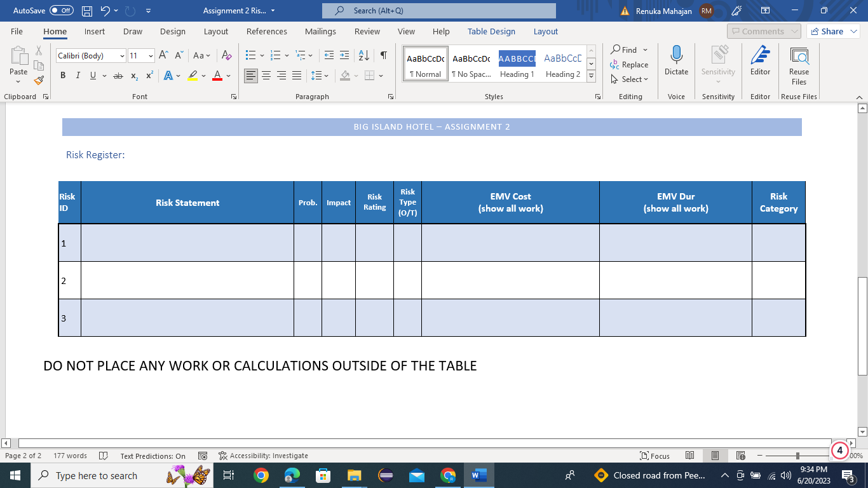Click the Copy icon in Clipboard group

(39, 65)
